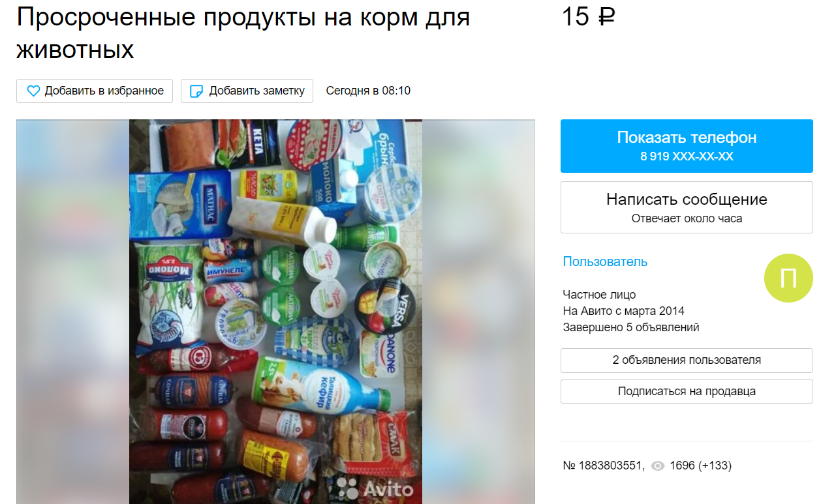Click the Добавить заметку button

pos(247,91)
